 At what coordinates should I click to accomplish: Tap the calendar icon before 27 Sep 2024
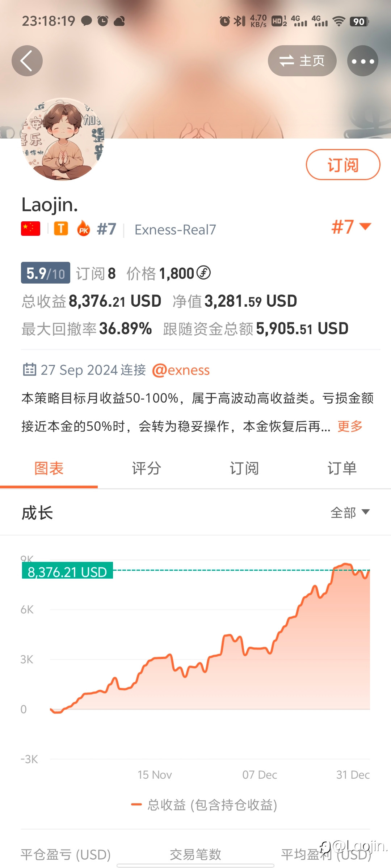[x=29, y=370]
